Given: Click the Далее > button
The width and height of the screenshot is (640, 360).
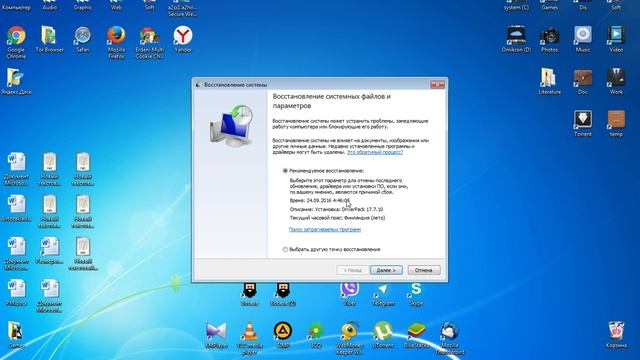Looking at the screenshot, I should pyautogui.click(x=386, y=270).
